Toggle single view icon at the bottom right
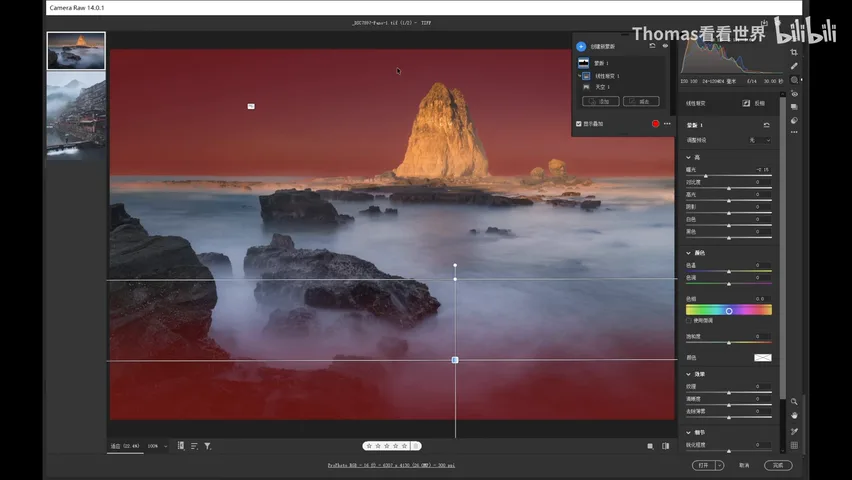Viewport: 852px width, 480px height. point(650,446)
